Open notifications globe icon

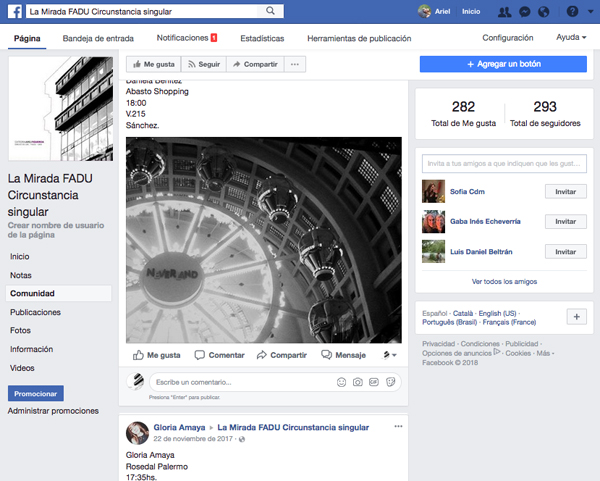pos(544,12)
